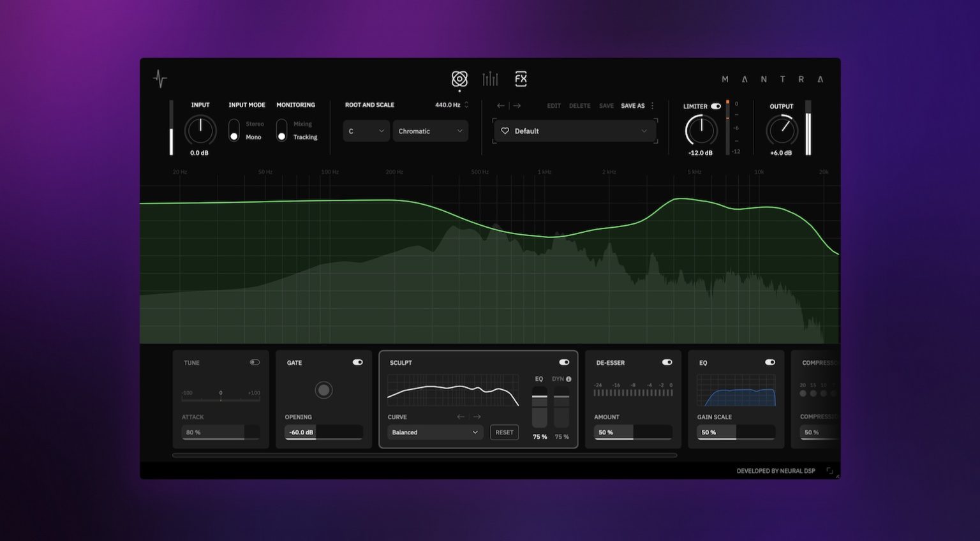Open the Chromatic scale dropdown
The height and width of the screenshot is (541, 980).
tap(430, 131)
